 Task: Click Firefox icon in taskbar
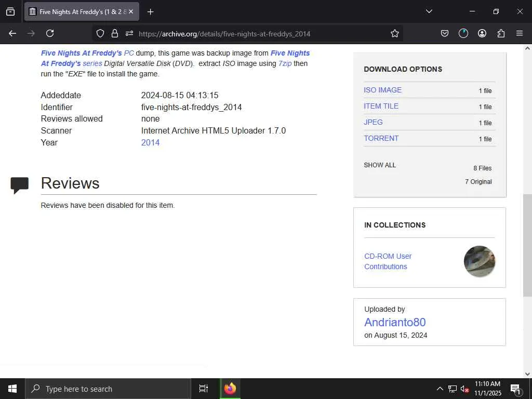click(230, 389)
